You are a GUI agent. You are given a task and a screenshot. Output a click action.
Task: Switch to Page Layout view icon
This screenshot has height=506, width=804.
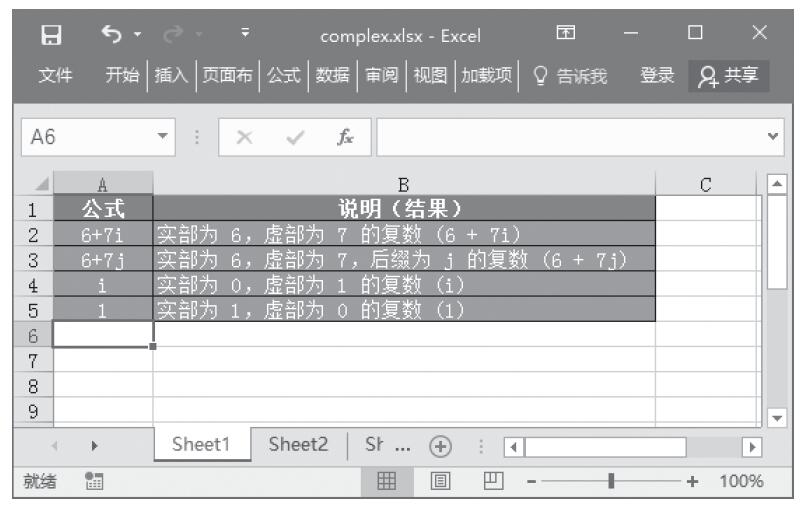tap(439, 480)
